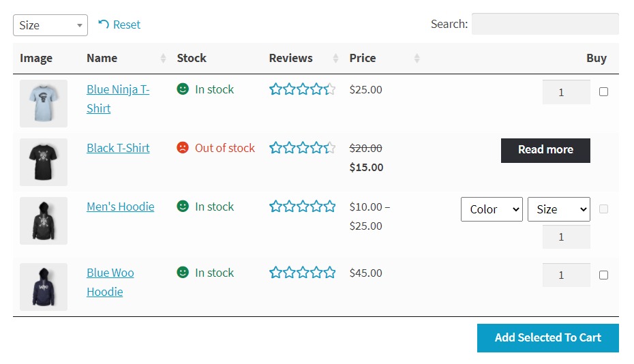Click Blue Woo Hoodie star rating
This screenshot has width=634, height=364.
pos(303,273)
